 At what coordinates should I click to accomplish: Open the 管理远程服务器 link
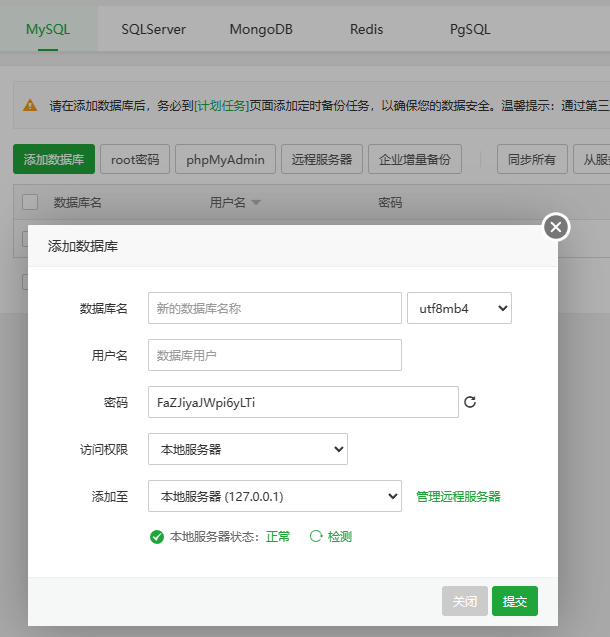459,496
